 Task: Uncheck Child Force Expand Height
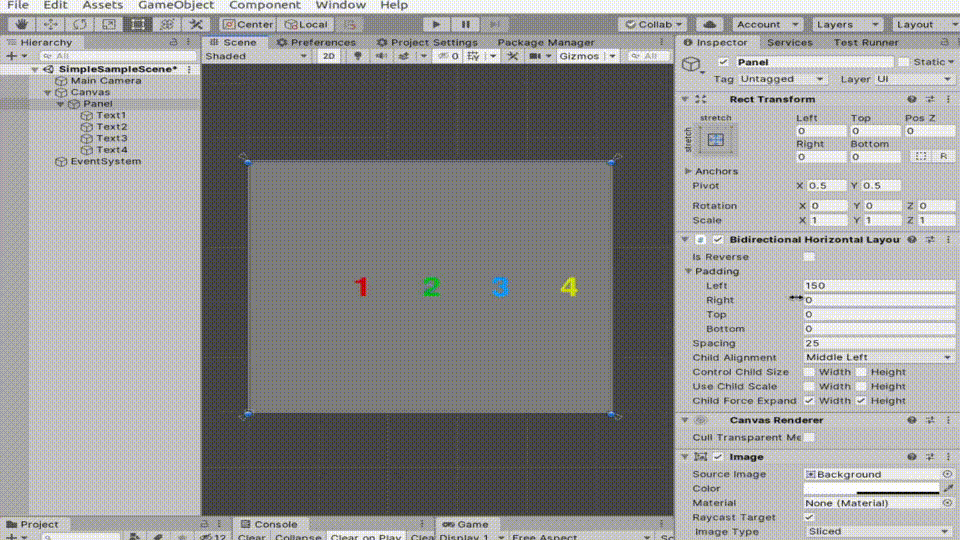[x=861, y=400]
